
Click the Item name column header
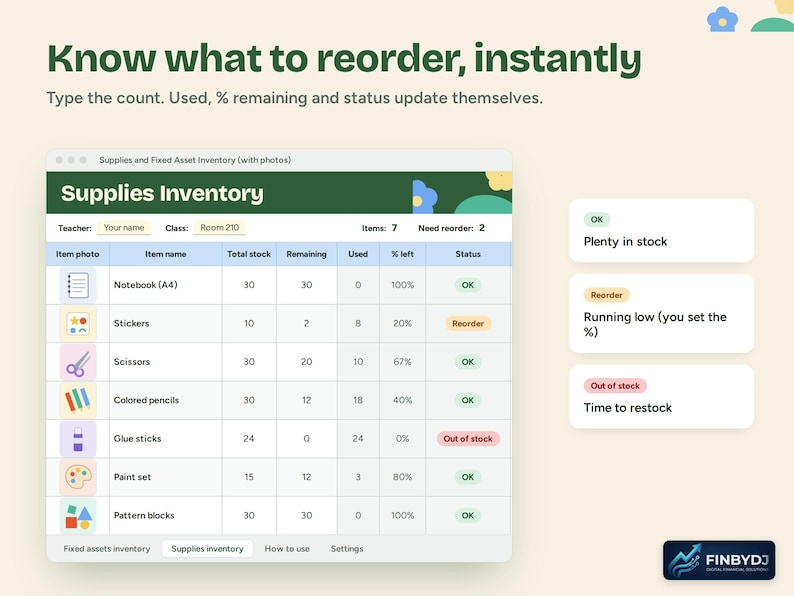(x=166, y=254)
